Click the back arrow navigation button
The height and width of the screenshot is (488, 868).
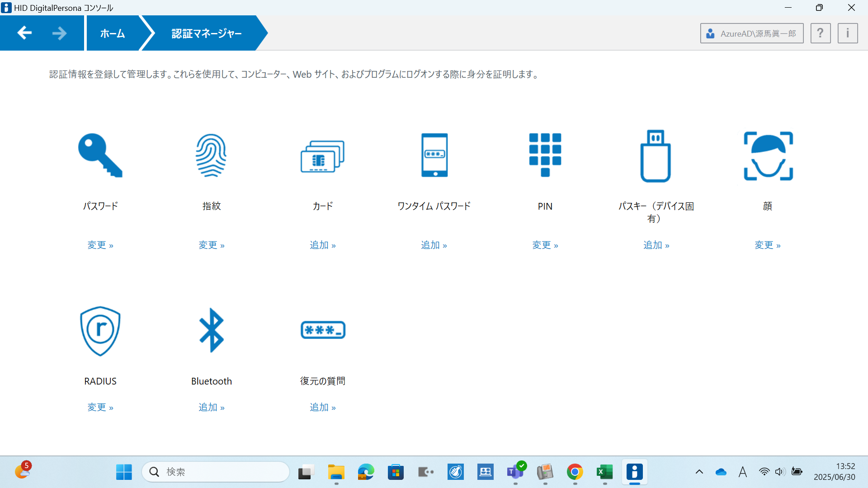24,33
